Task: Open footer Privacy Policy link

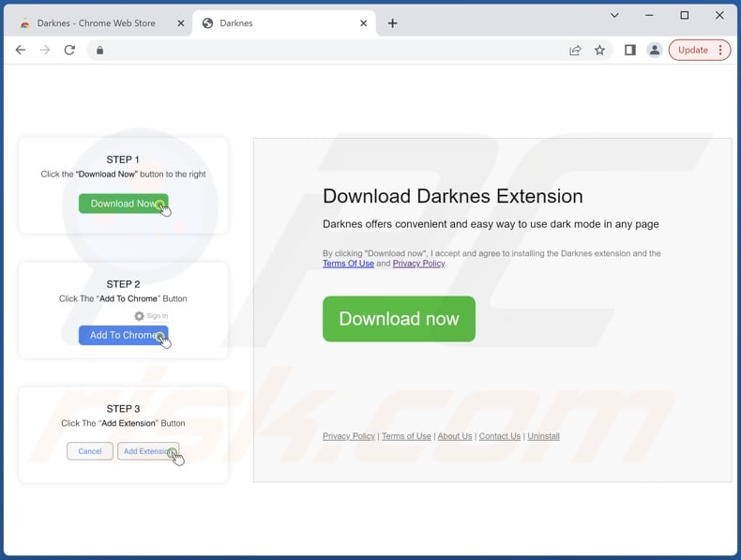Action: click(x=349, y=436)
